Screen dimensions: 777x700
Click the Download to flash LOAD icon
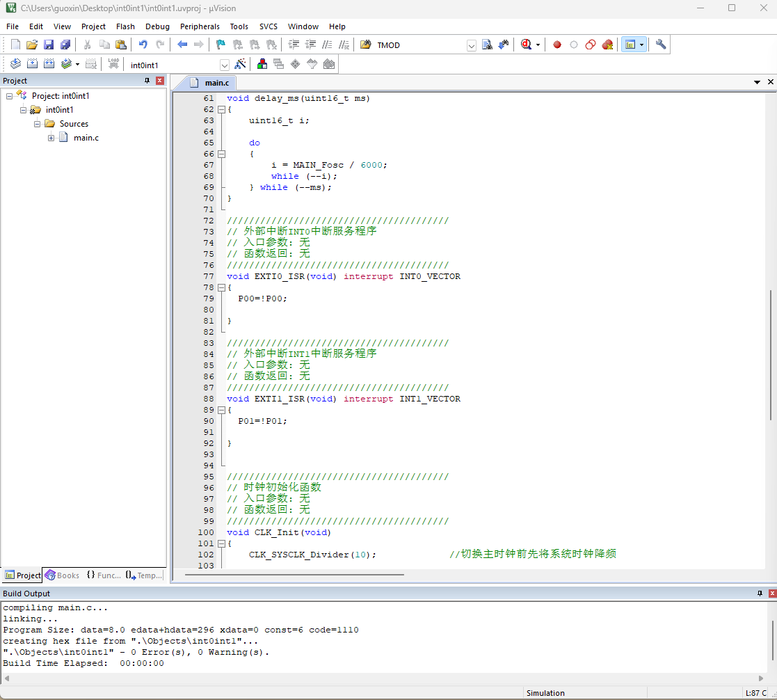(x=113, y=64)
